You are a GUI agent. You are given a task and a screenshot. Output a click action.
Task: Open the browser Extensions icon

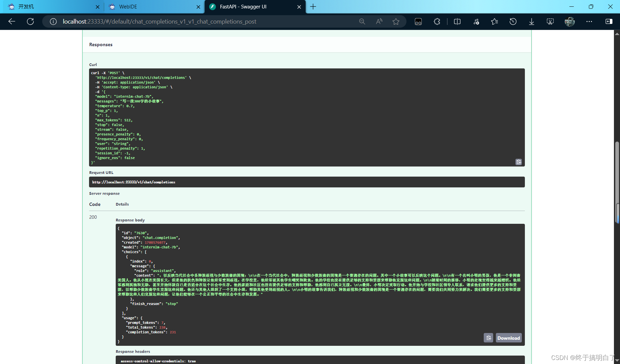coord(437,21)
